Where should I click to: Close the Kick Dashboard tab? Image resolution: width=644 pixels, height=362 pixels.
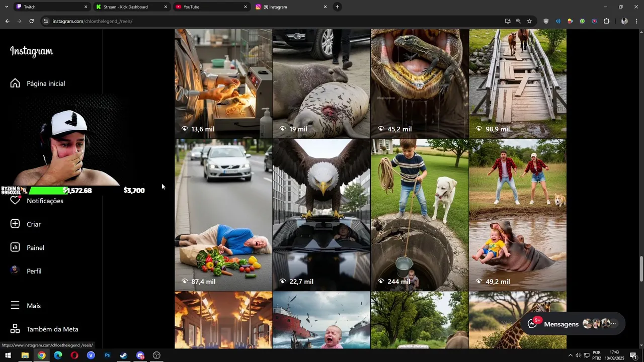point(166,7)
